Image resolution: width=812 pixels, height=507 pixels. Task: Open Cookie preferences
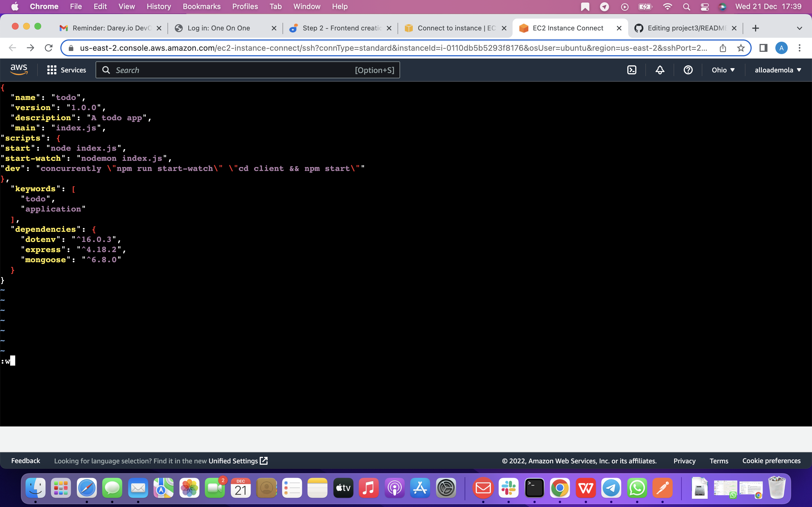[x=771, y=461]
